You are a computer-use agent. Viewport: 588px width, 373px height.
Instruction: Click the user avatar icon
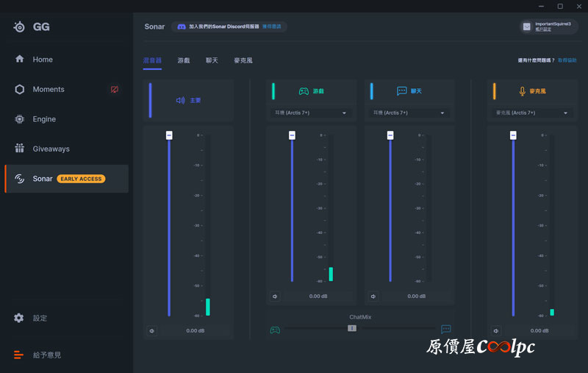tap(527, 26)
